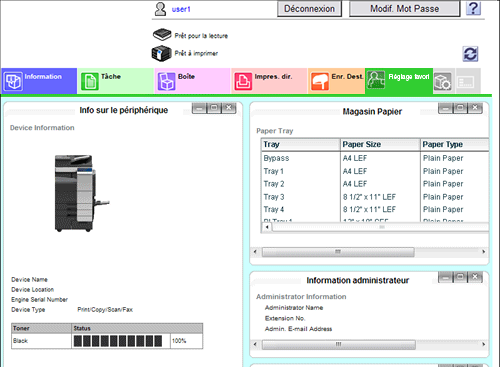
Task: Click the Paper Type column header
Action: pos(455,145)
